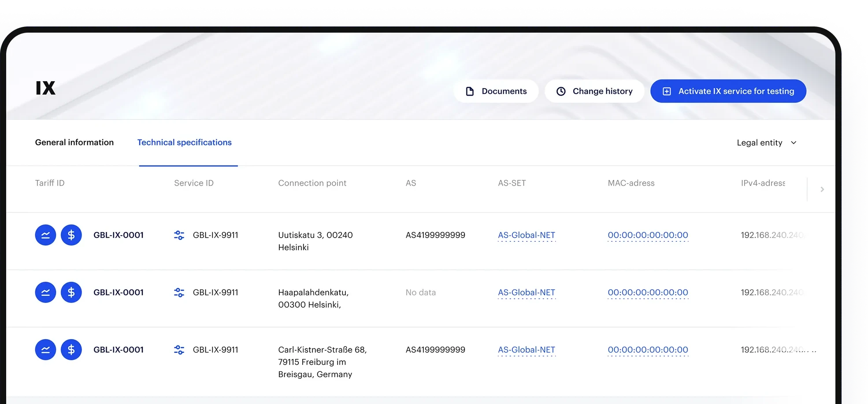The height and width of the screenshot is (404, 868).
Task: Click the Connection point column header
Action: coord(312,183)
